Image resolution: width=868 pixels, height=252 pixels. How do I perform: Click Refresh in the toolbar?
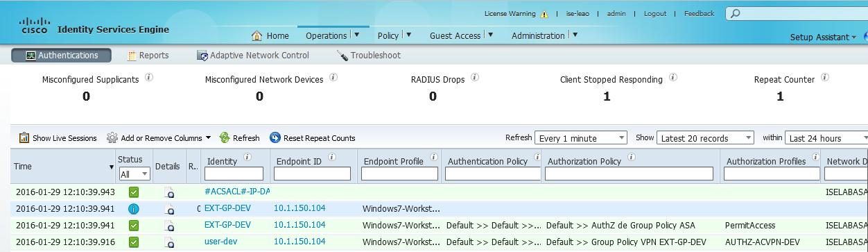tap(239, 138)
